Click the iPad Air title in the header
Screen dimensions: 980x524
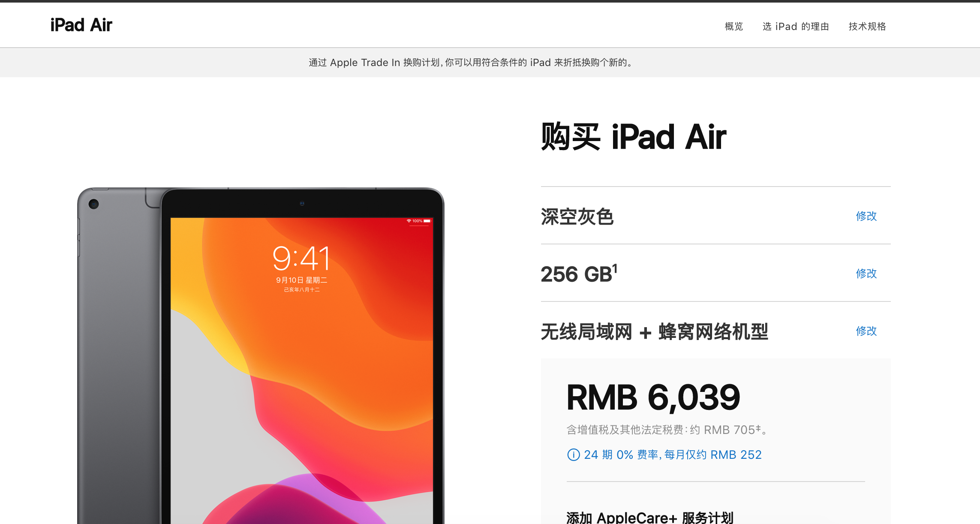click(x=81, y=25)
